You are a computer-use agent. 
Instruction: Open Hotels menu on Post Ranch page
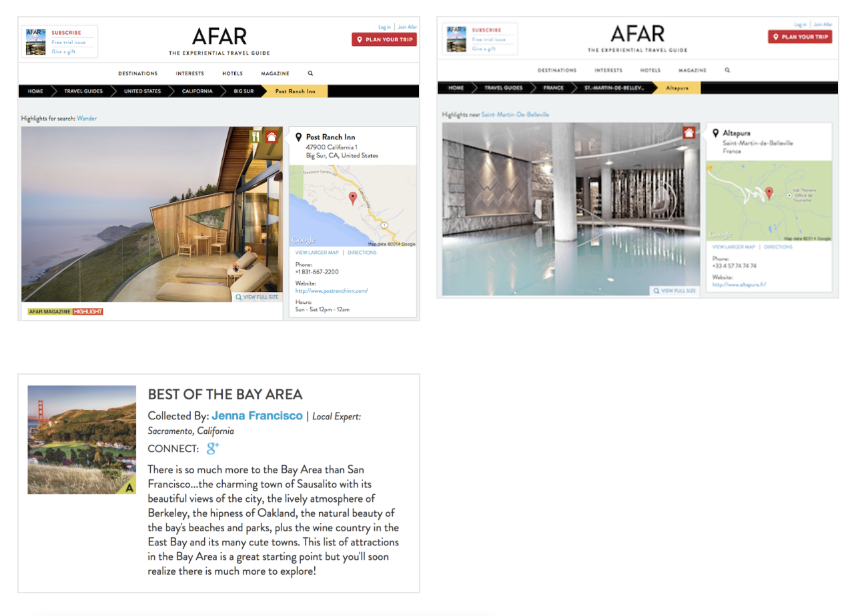point(233,73)
